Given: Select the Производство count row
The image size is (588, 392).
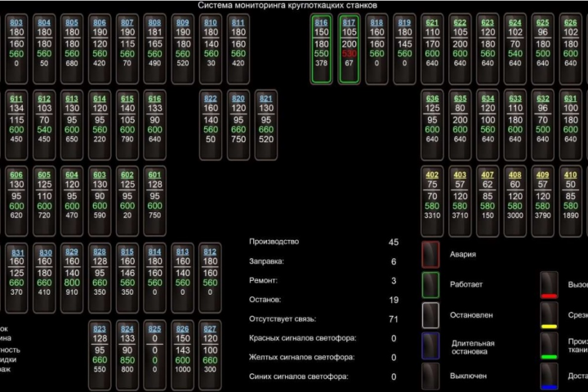Looking at the screenshot, I should (323, 242).
